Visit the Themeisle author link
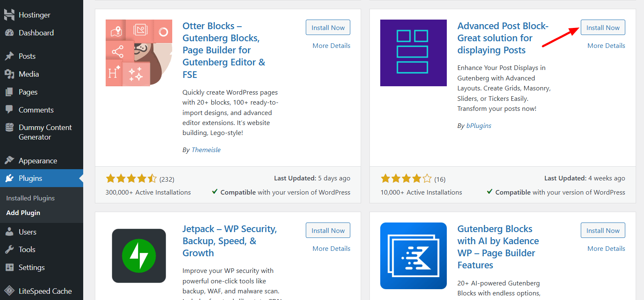The width and height of the screenshot is (644, 300). click(206, 150)
